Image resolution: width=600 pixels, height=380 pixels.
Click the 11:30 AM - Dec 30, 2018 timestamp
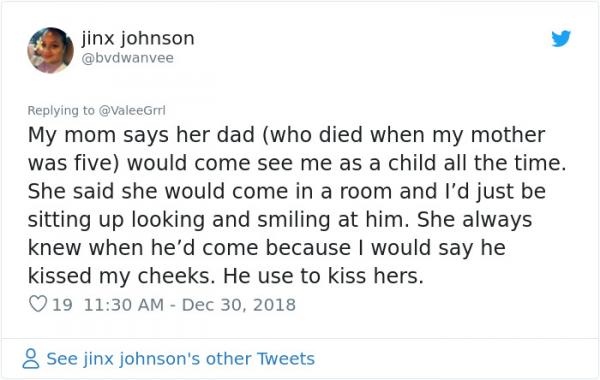(x=189, y=305)
